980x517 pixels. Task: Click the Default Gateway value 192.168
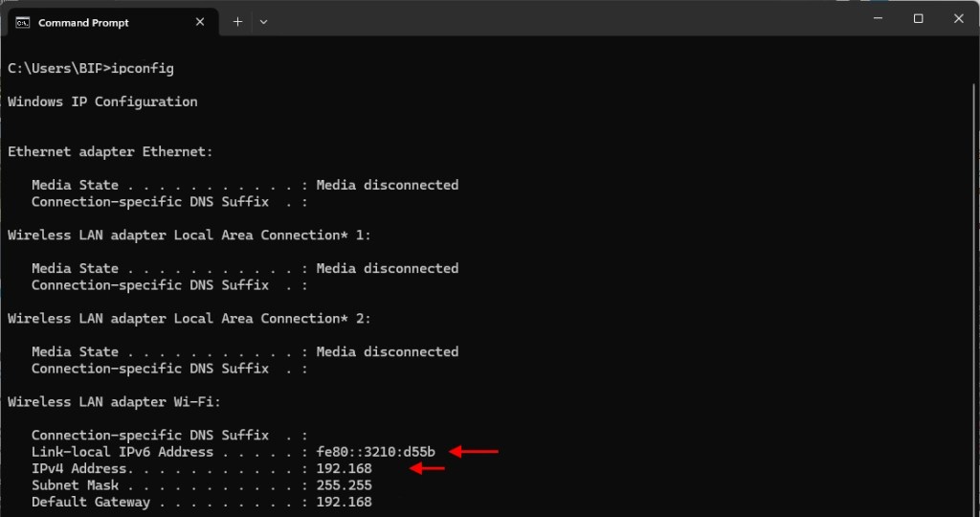344,502
